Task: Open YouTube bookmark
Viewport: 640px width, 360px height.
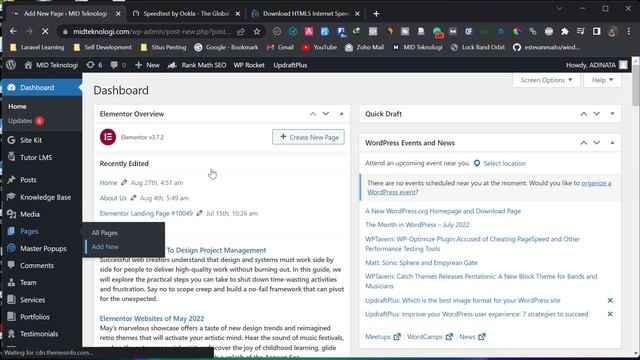Action: 319,47
